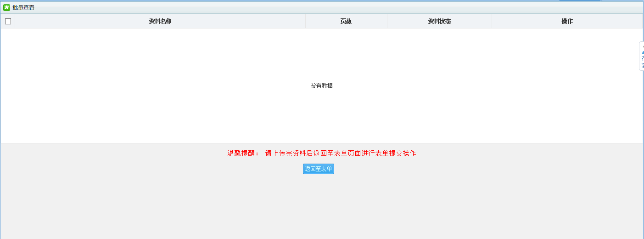This screenshot has height=239, width=644.
Task: Select the blue tab at the top edge
Action: tap(580, 0)
